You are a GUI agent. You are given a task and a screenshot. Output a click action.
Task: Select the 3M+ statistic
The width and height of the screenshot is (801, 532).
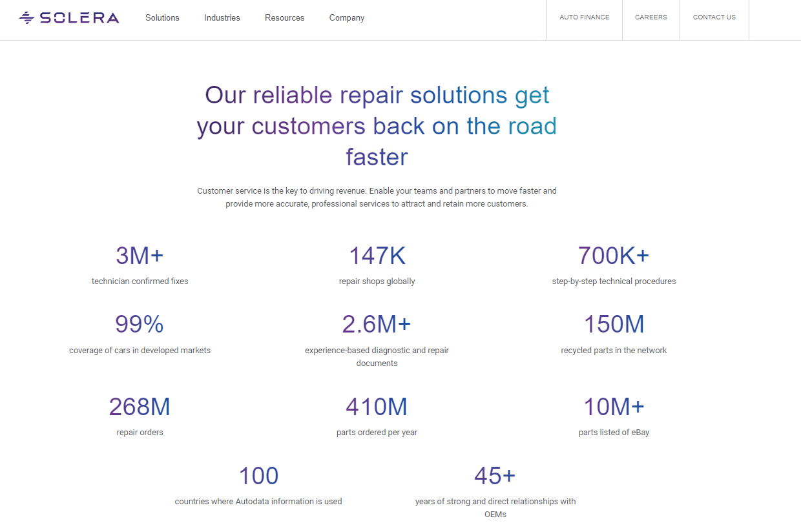(x=140, y=256)
